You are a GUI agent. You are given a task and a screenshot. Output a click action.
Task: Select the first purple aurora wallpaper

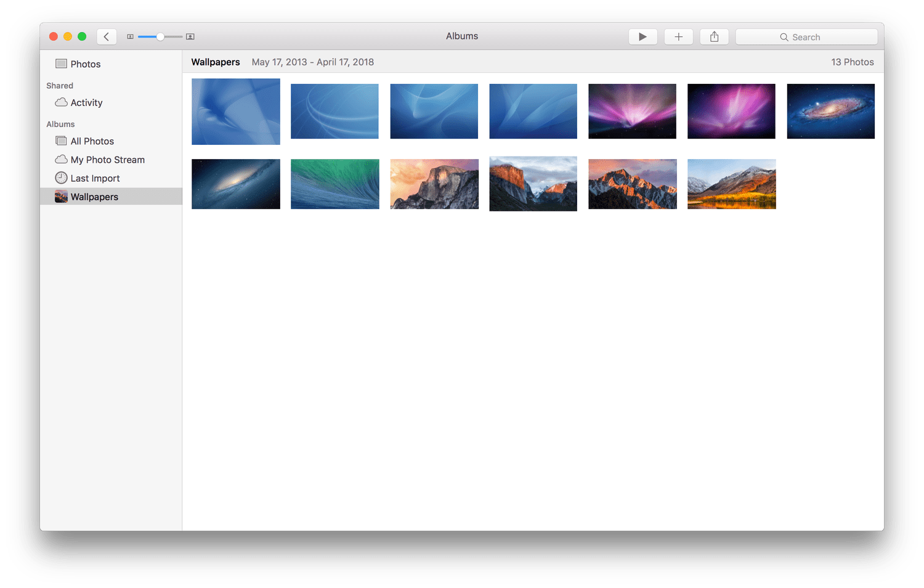pos(633,112)
